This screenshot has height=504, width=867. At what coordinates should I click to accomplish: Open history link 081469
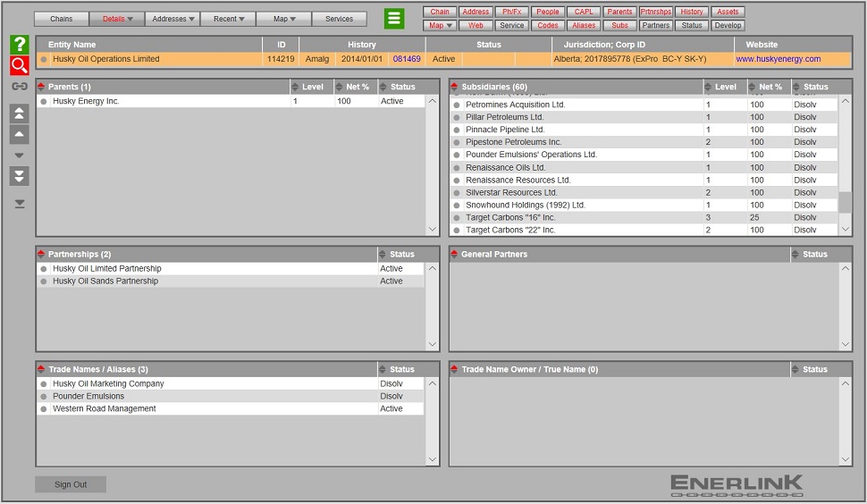(407, 59)
